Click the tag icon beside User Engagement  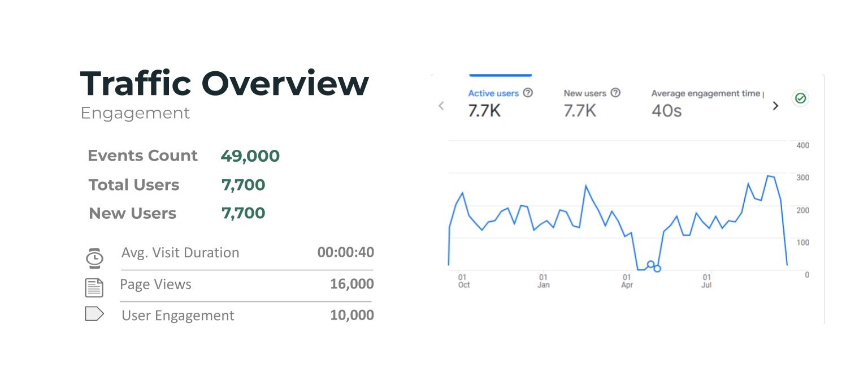click(94, 314)
